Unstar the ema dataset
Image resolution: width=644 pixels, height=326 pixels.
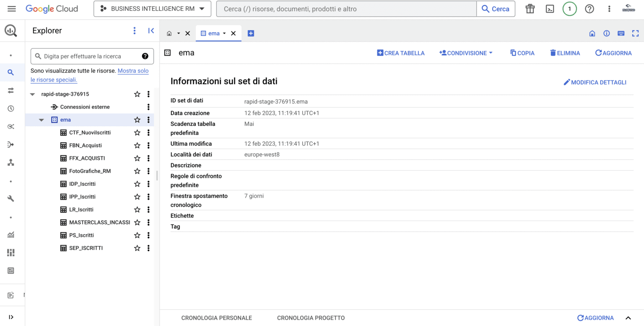pyautogui.click(x=137, y=120)
